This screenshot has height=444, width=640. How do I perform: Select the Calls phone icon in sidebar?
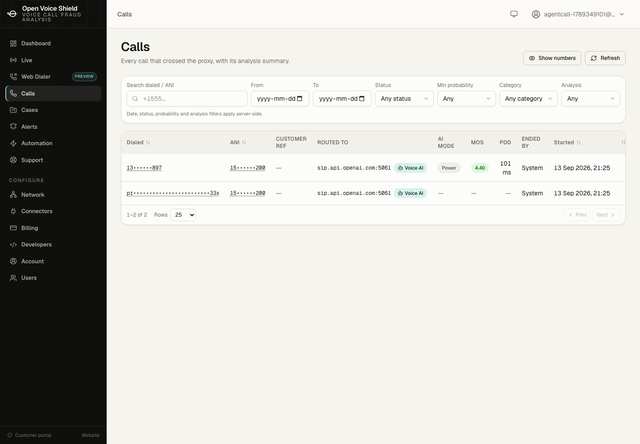pos(13,93)
